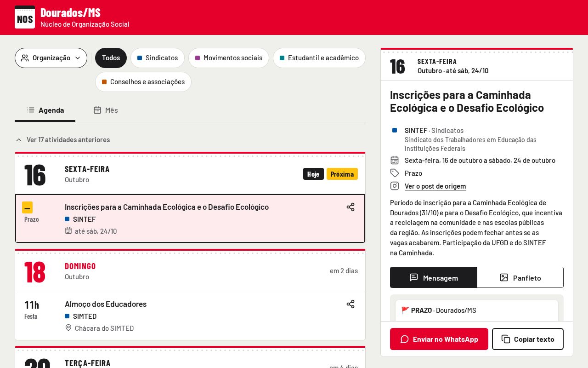
Task: Click the Hoje badge
Action: click(313, 174)
